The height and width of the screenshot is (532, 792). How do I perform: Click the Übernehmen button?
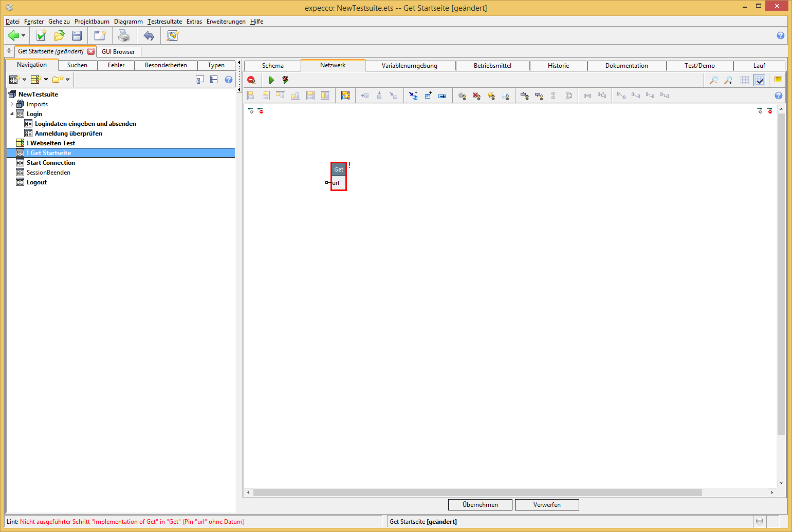click(x=480, y=505)
